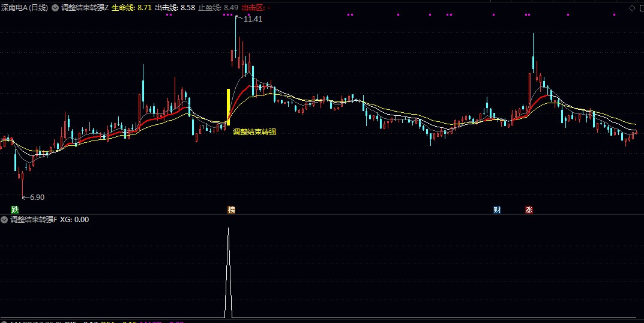Click the white XG spike in sub-chart
Screen dimensions: 644x323
[228, 273]
